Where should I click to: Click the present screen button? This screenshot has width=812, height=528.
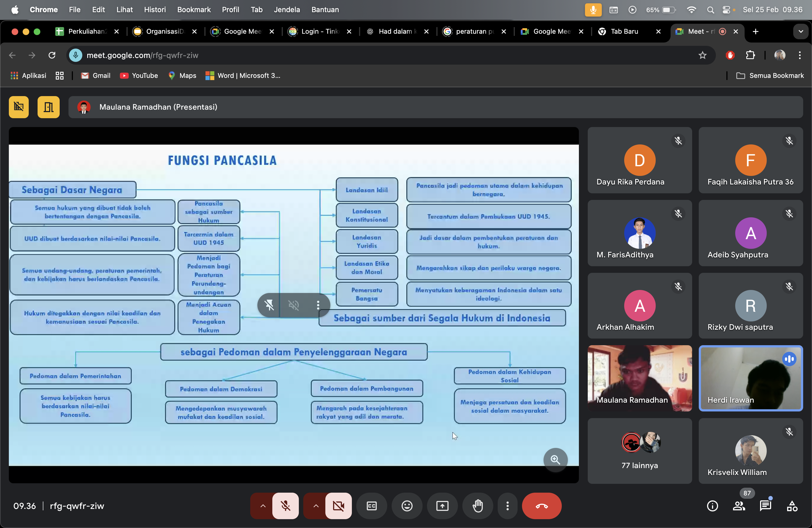(x=442, y=505)
